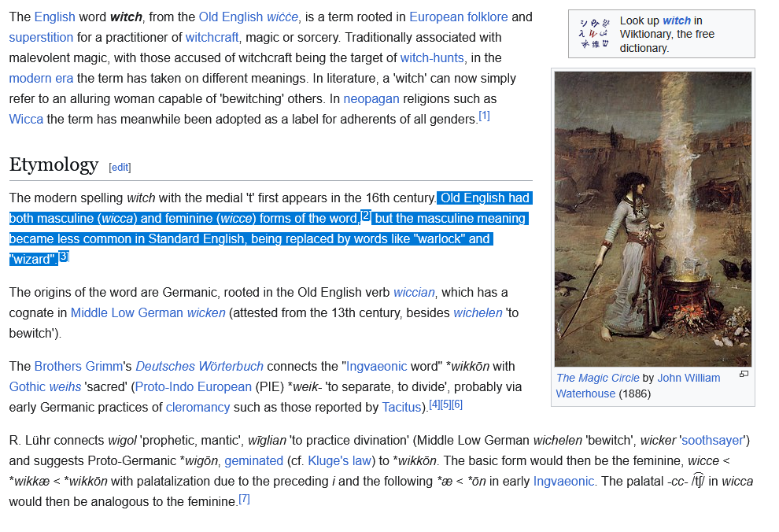The image size is (779, 532).
Task: Open 'The Magic Circle' caption link
Action: (598, 378)
